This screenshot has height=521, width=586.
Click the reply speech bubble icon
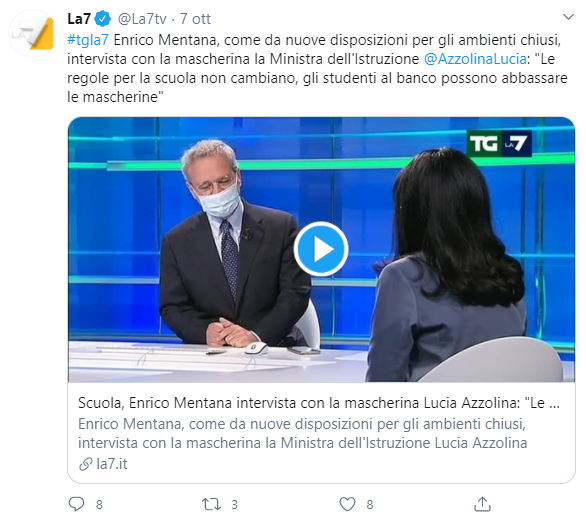(77, 504)
